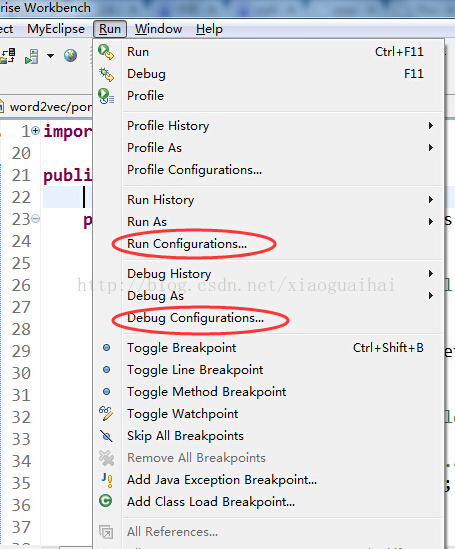Click the All References icon
Viewport: 455px width, 549px height.
(x=106, y=532)
